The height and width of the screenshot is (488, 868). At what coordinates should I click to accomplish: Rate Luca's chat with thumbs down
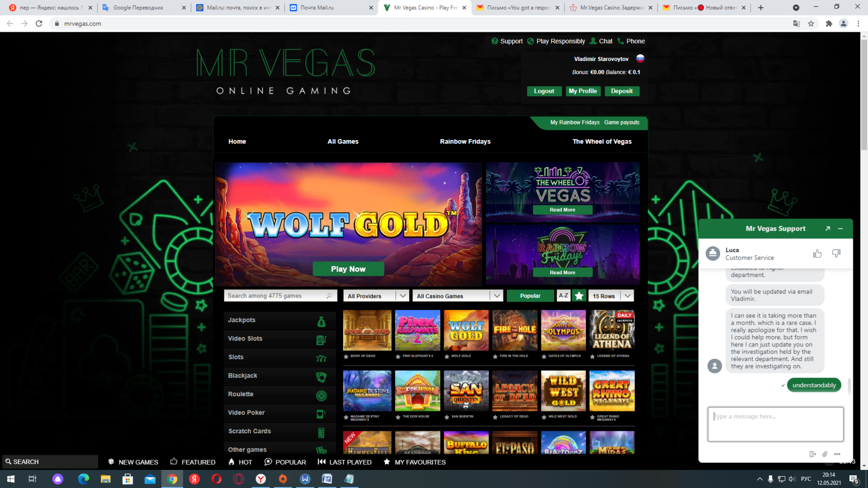pyautogui.click(x=836, y=253)
